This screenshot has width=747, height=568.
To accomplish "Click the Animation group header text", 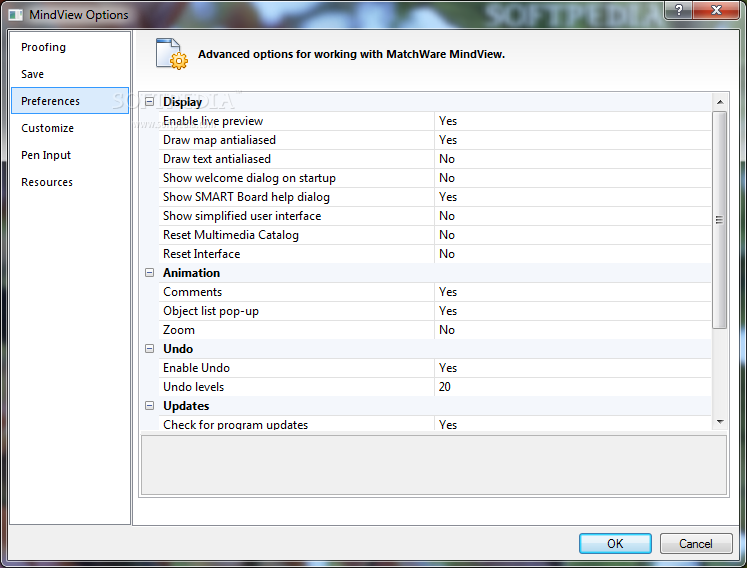I will [192, 273].
